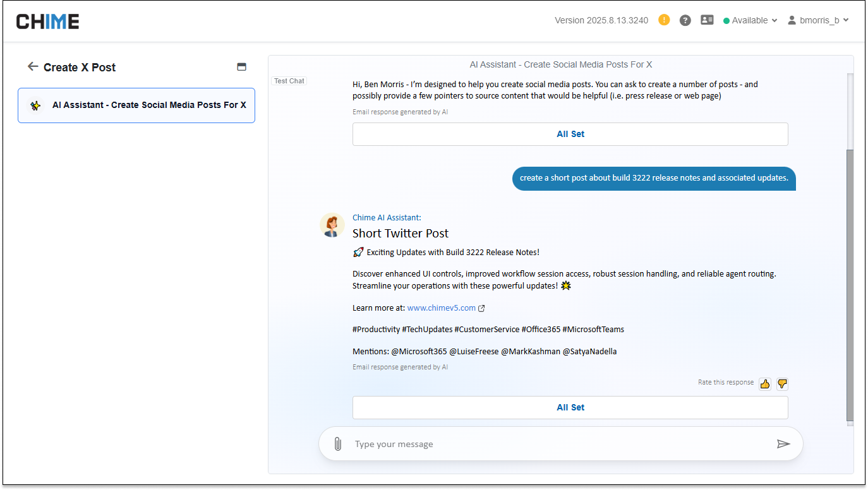Click the AI sparkle icon beside assistant name

(x=35, y=105)
